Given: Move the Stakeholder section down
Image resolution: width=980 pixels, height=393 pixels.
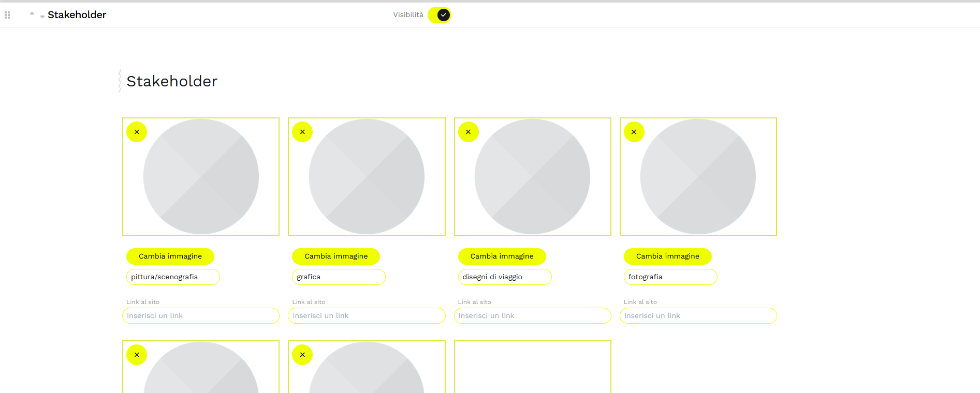Looking at the screenshot, I should pyautogui.click(x=42, y=17).
